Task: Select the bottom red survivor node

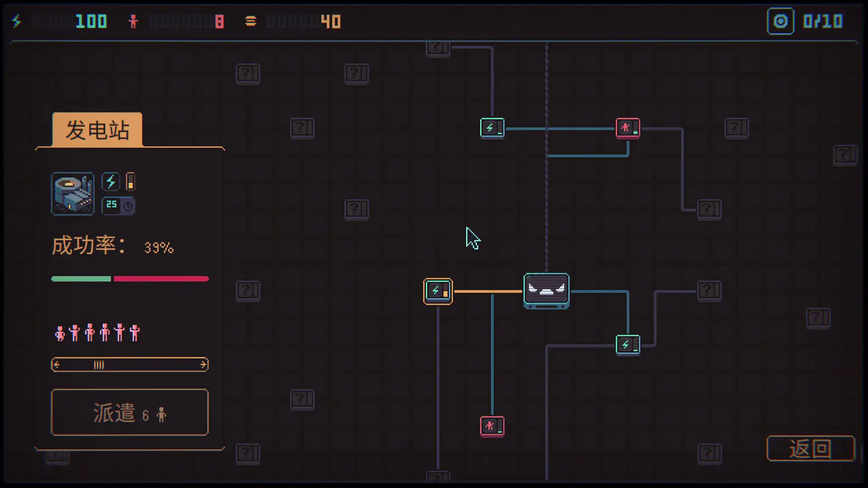Action: pyautogui.click(x=492, y=426)
